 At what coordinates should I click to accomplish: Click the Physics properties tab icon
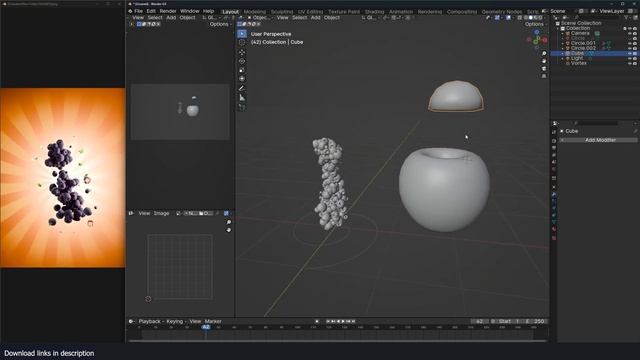[554, 208]
